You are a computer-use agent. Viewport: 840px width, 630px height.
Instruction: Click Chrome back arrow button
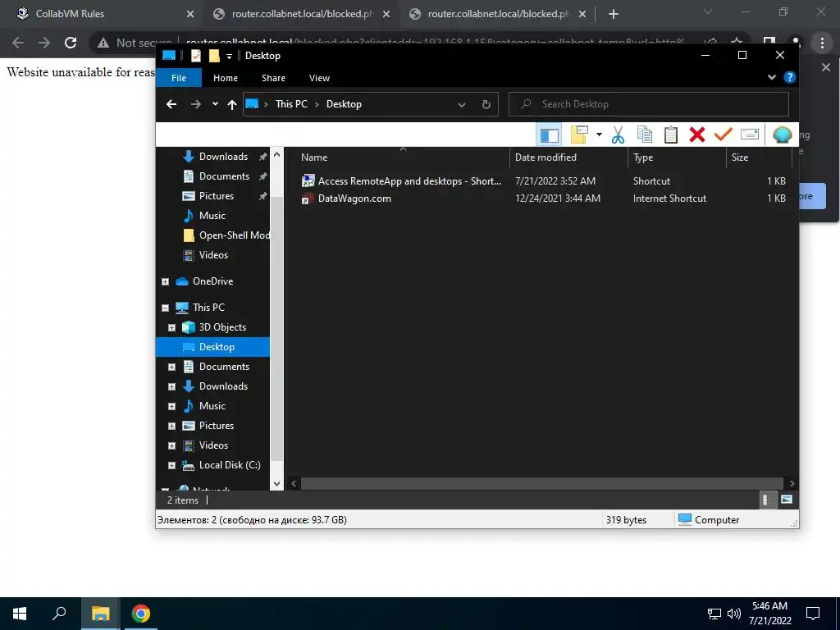click(x=18, y=43)
